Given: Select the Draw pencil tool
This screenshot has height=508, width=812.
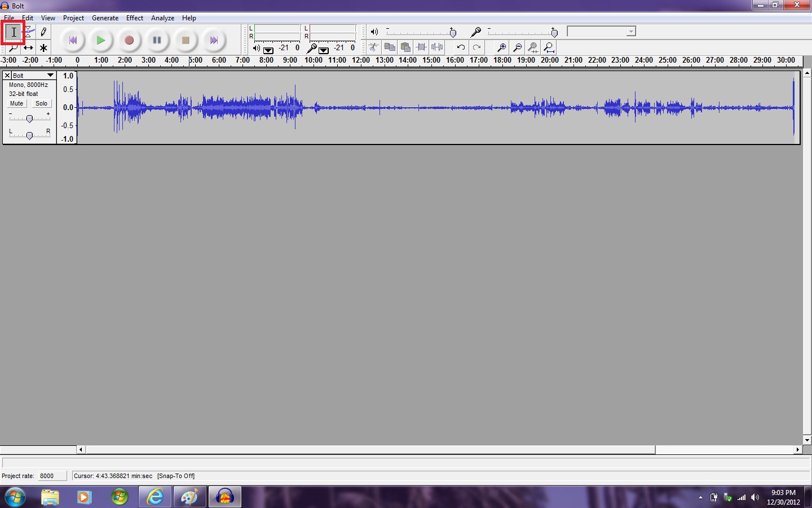Looking at the screenshot, I should (43, 32).
